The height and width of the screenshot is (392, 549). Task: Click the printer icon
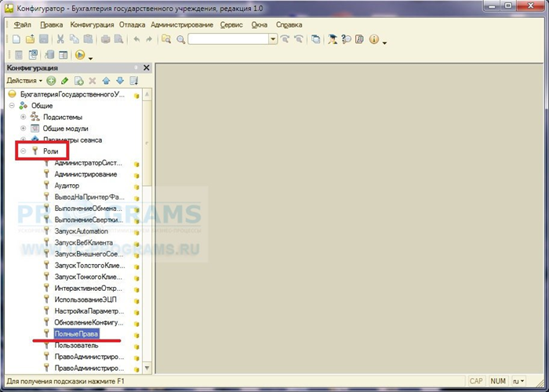(105, 39)
